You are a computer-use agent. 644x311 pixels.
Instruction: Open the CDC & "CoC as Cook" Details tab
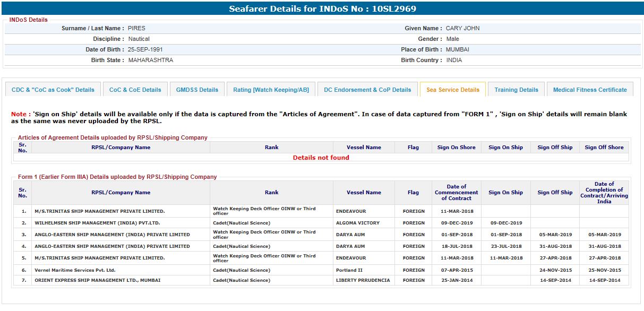tap(53, 90)
